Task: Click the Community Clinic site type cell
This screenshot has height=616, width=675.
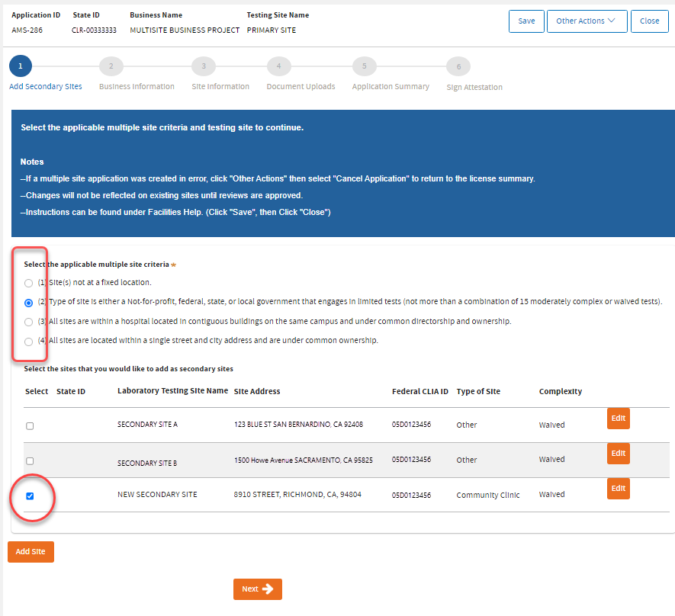Action: pos(487,495)
